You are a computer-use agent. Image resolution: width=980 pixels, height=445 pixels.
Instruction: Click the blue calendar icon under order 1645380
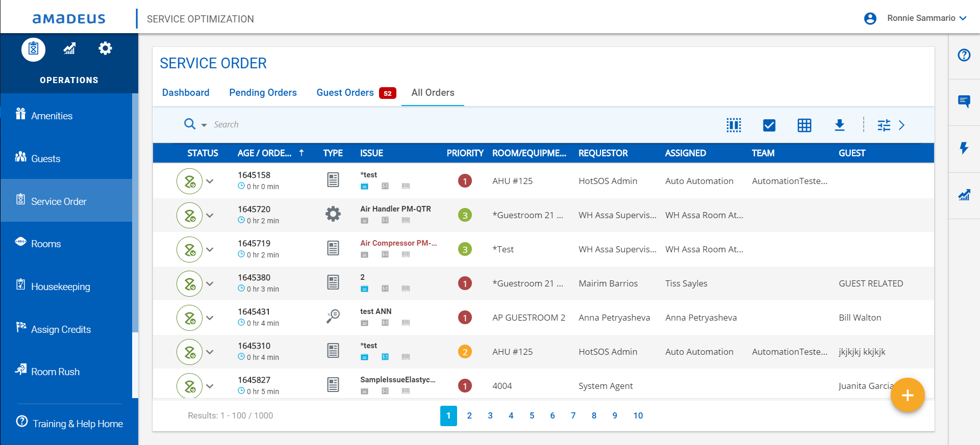coord(364,289)
